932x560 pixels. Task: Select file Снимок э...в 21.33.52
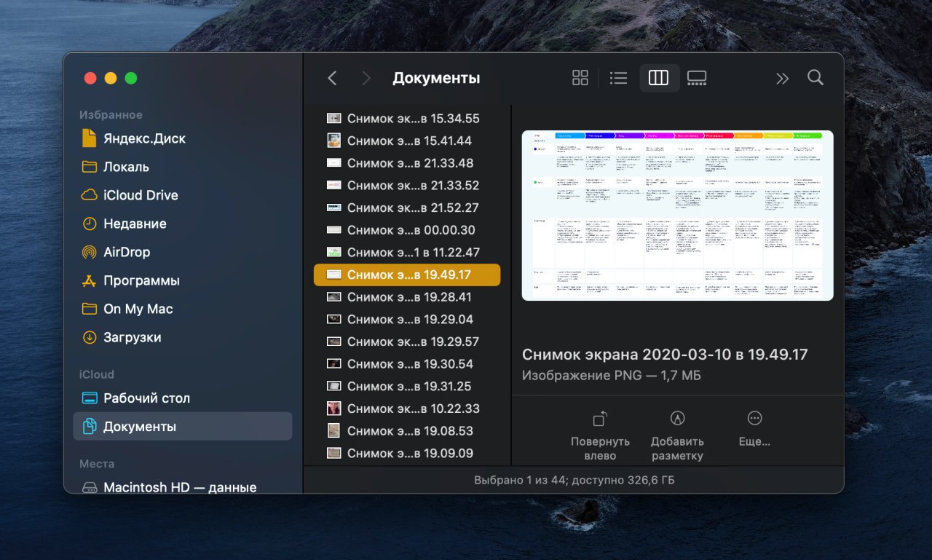point(407,186)
